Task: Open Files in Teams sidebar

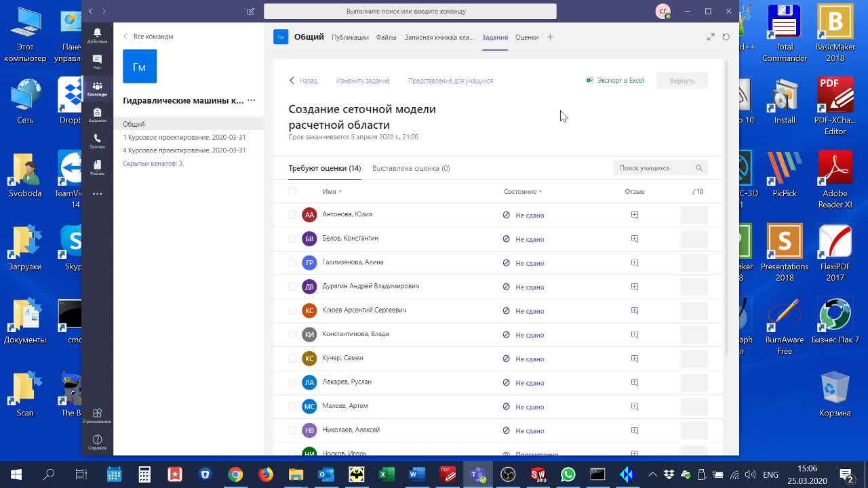Action: click(x=97, y=168)
